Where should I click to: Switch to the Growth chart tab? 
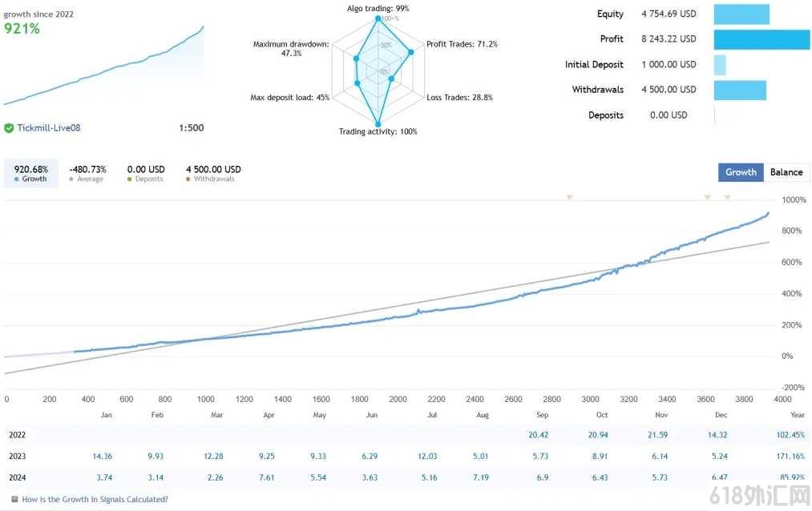coord(741,172)
